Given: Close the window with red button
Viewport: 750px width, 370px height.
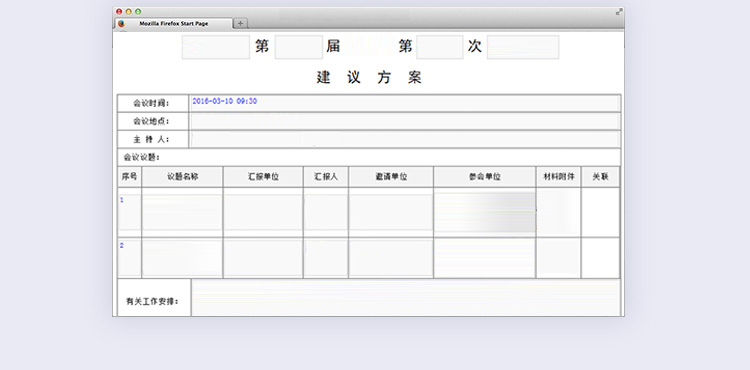Looking at the screenshot, I should (x=119, y=11).
